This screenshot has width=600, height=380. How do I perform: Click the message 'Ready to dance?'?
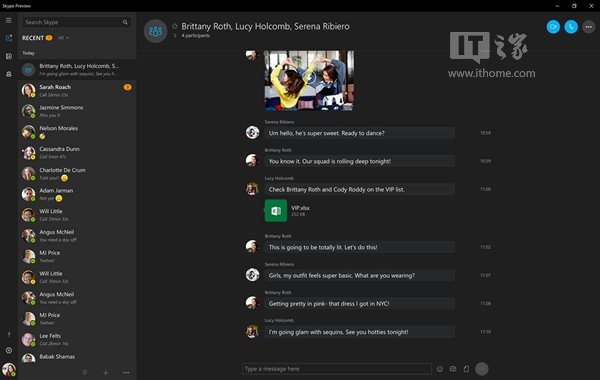(x=359, y=133)
